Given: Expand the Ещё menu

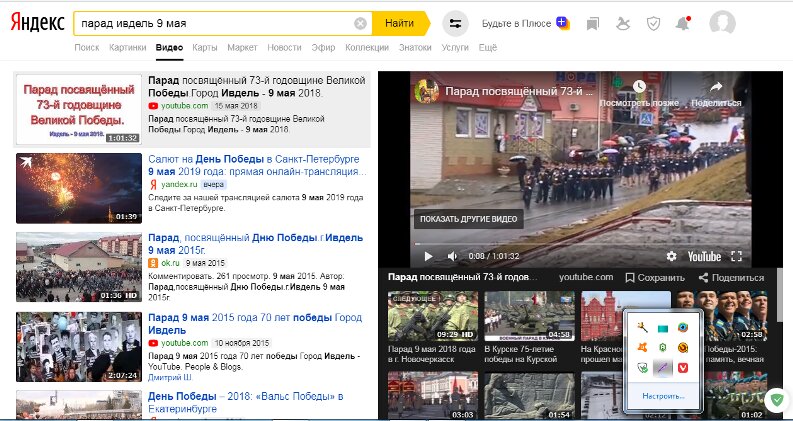Looking at the screenshot, I should (488, 48).
